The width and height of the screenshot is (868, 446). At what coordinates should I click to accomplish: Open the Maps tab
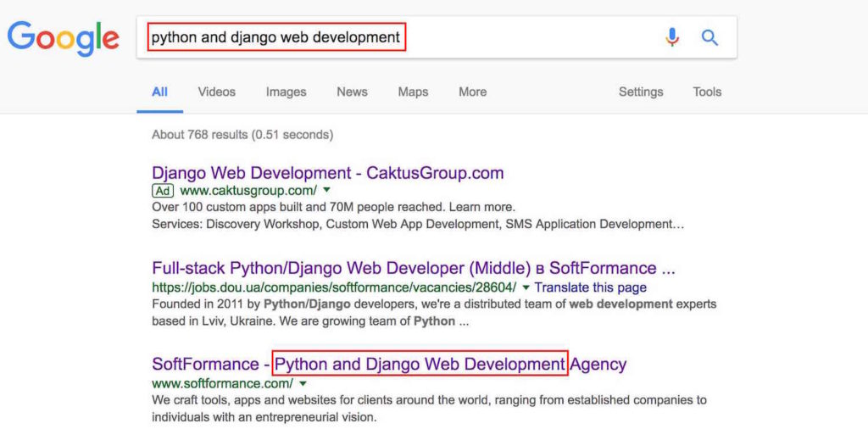413,92
